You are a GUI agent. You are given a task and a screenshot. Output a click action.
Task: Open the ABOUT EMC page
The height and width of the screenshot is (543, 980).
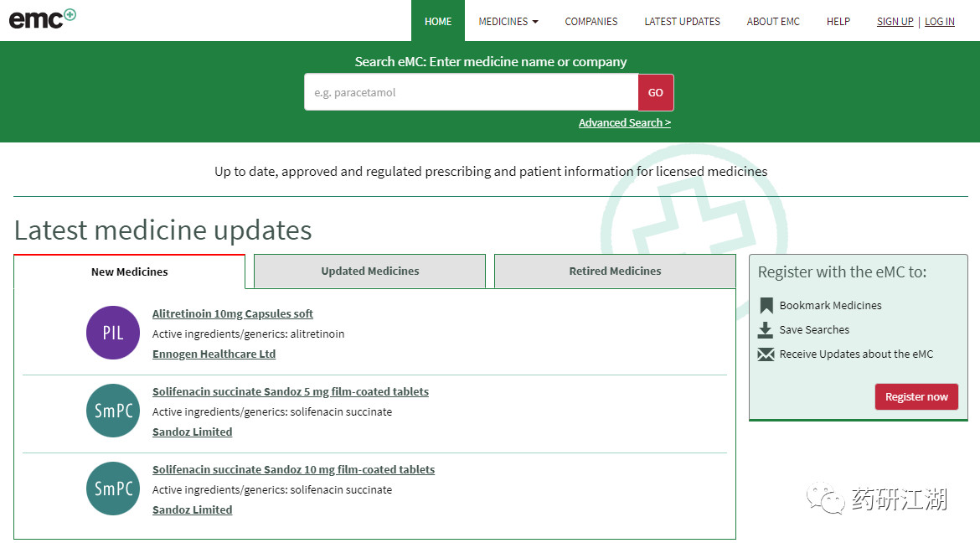[x=773, y=21]
